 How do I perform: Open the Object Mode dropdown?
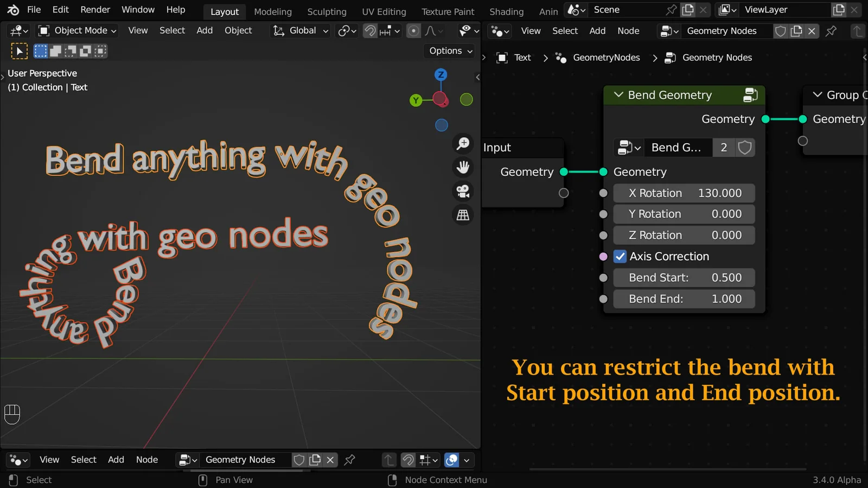76,30
